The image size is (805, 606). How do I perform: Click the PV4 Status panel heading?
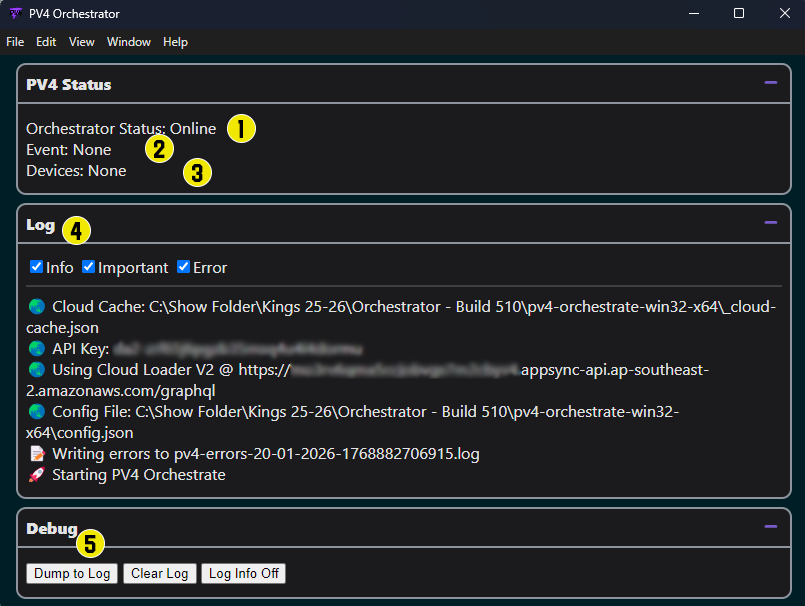[x=69, y=84]
